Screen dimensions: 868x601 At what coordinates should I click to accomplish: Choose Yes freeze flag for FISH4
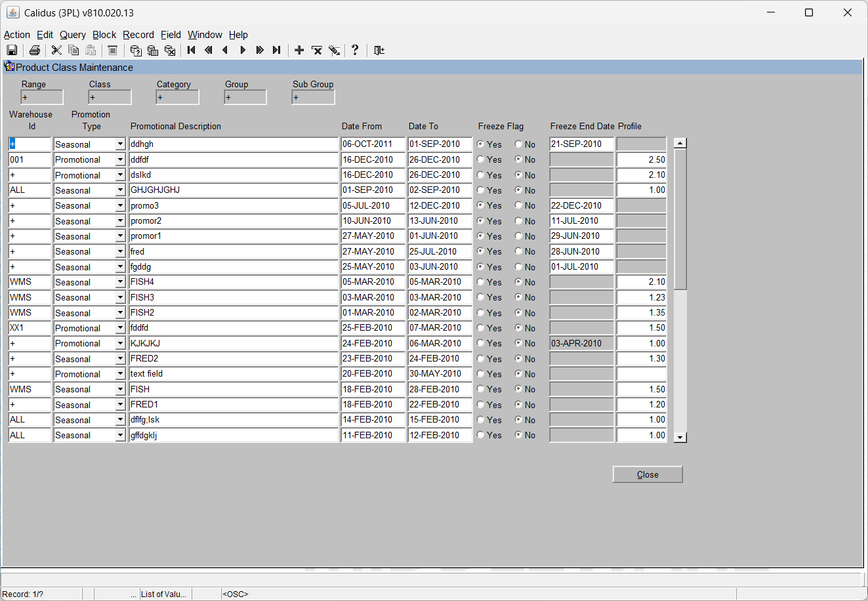click(481, 282)
